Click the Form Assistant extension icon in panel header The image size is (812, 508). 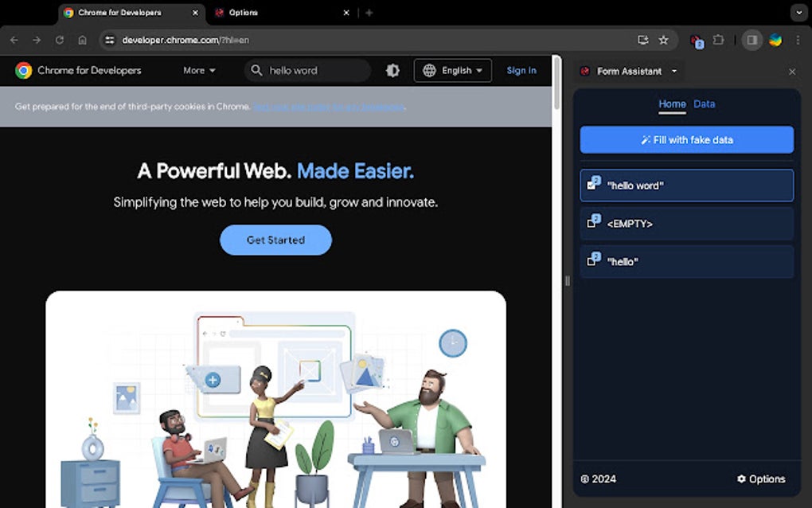[x=586, y=71]
